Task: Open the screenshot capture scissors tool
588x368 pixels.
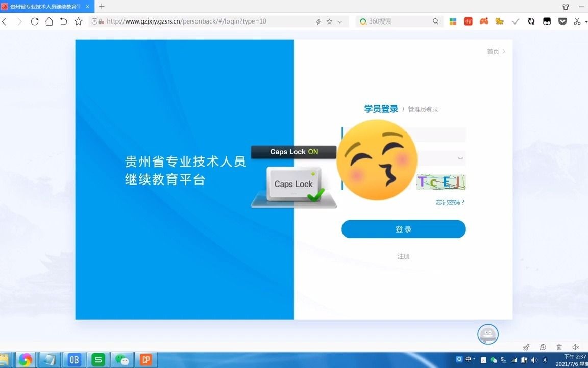Action: [x=578, y=21]
